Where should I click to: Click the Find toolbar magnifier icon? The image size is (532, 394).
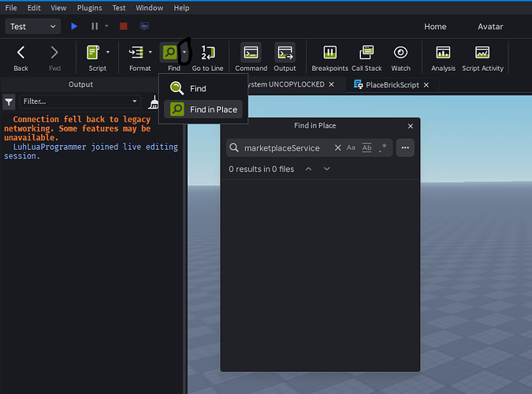[x=170, y=53]
